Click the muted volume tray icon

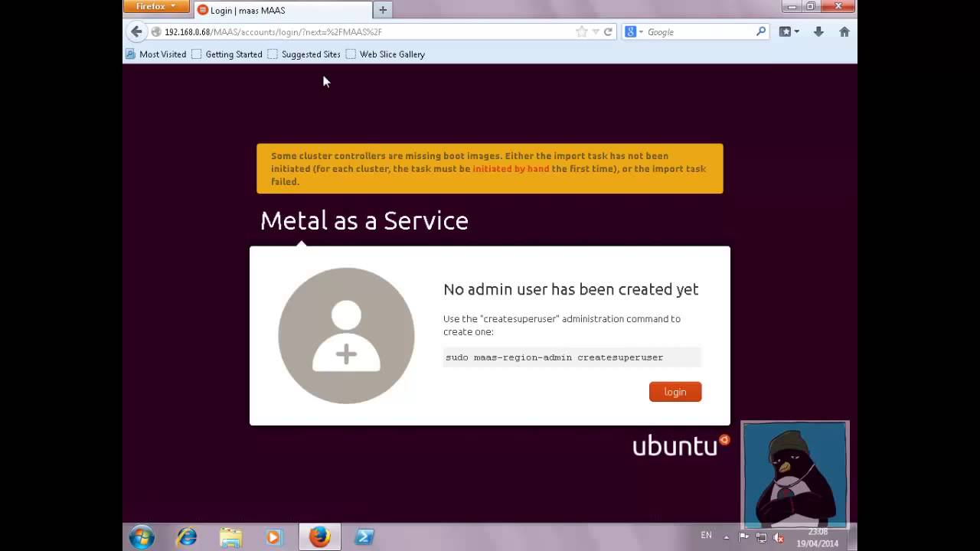[779, 537]
